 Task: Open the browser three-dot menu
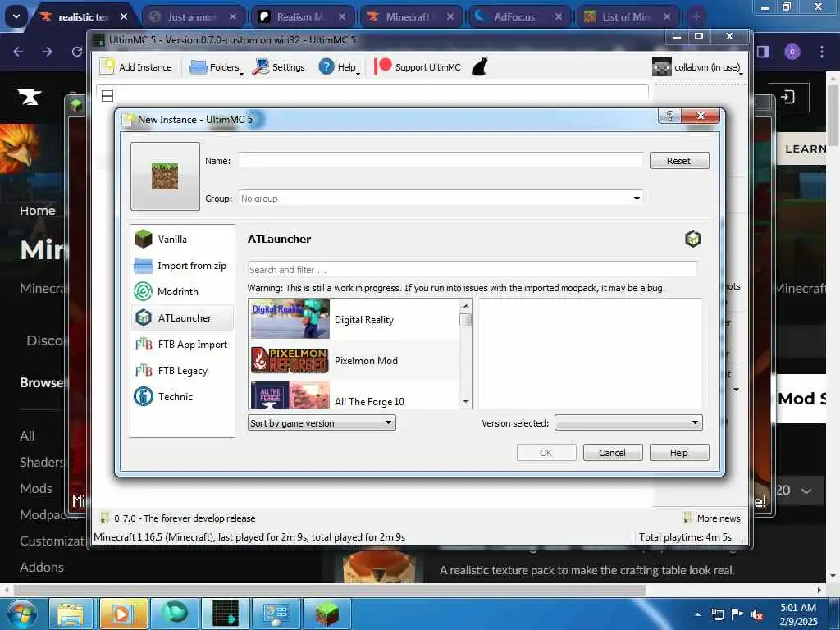(x=821, y=52)
